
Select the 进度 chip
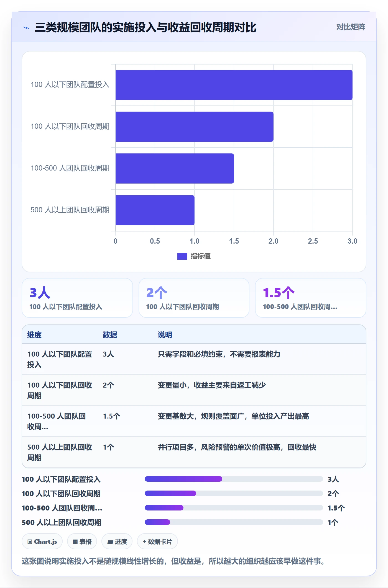point(117,541)
